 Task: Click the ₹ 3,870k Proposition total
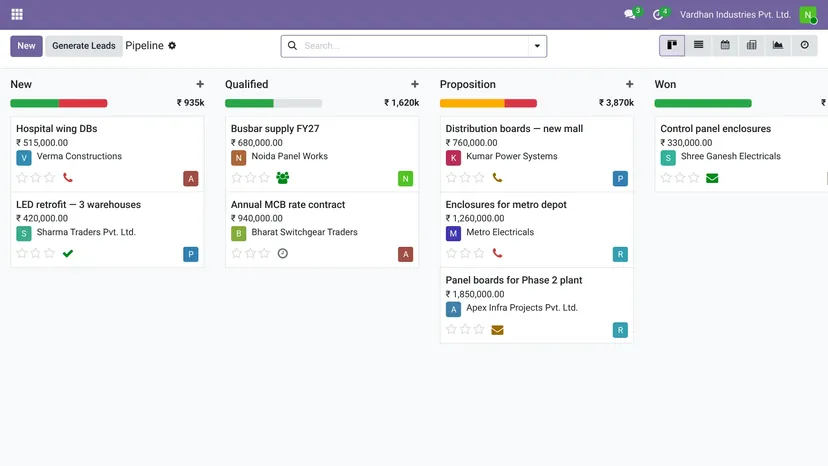[x=616, y=102]
